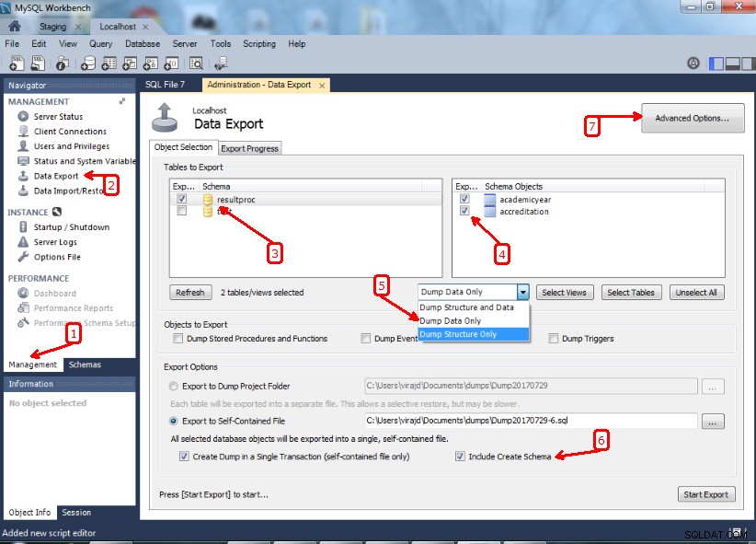Viewport: 756px width, 544px height.
Task: Switch to the Export Progress tab
Action: point(250,149)
